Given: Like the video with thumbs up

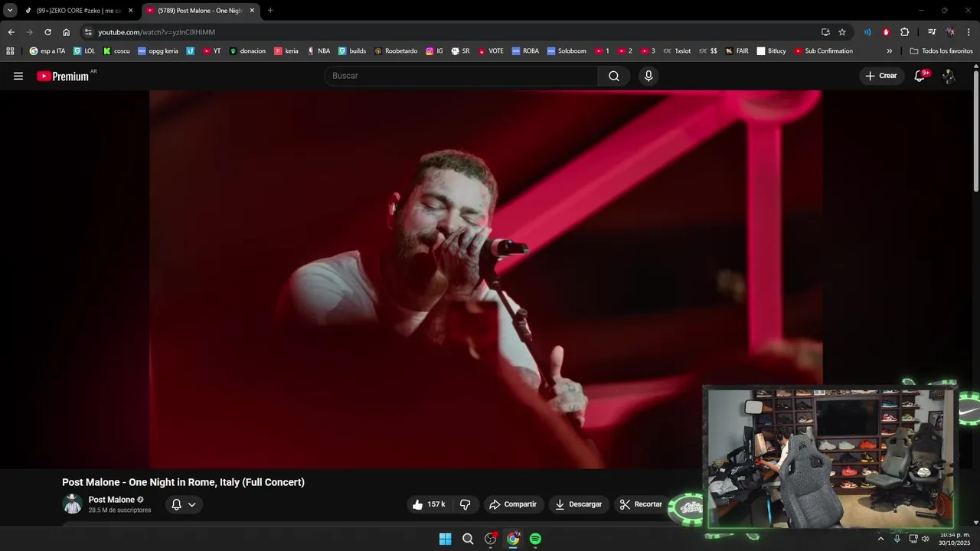Looking at the screenshot, I should 429,504.
